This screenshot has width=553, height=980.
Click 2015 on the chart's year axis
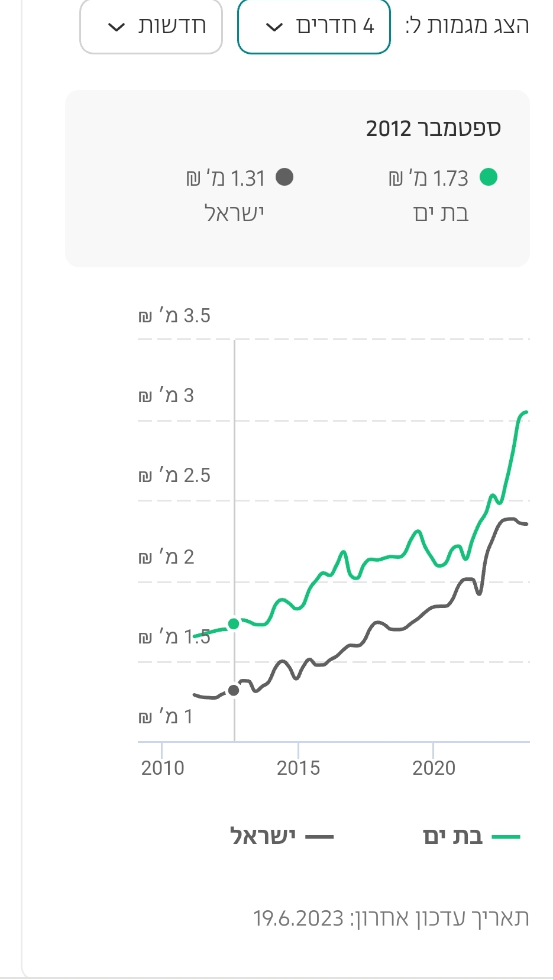[298, 768]
